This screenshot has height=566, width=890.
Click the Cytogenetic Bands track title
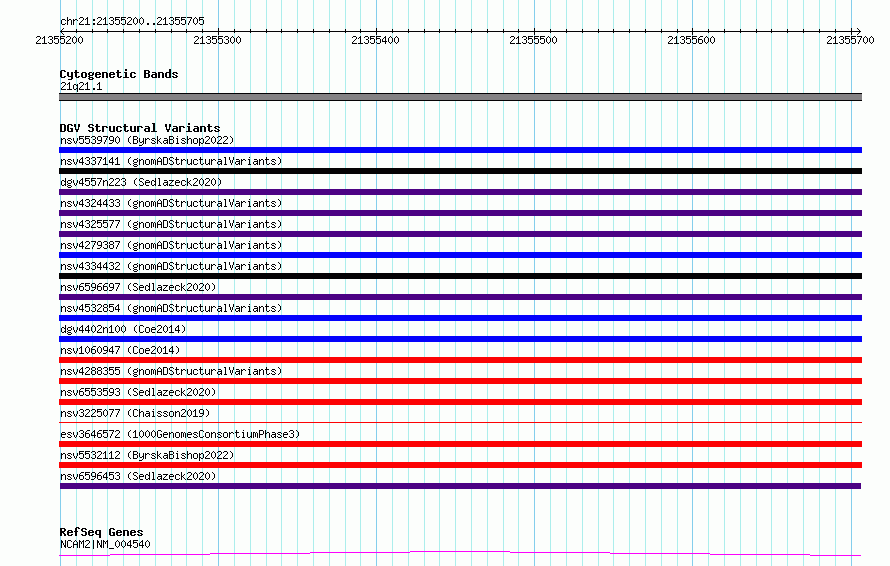pyautogui.click(x=119, y=74)
